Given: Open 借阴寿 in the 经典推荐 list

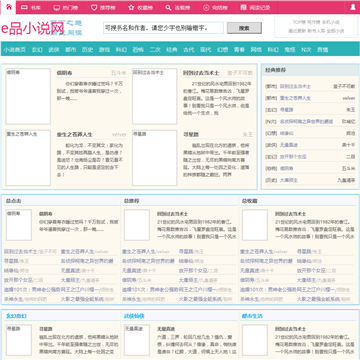Looking at the screenshot, I should [x=286, y=168].
